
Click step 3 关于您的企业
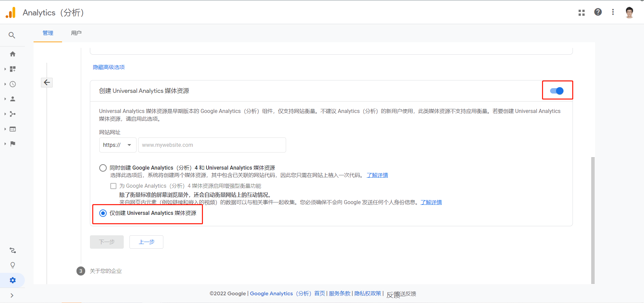pyautogui.click(x=99, y=271)
